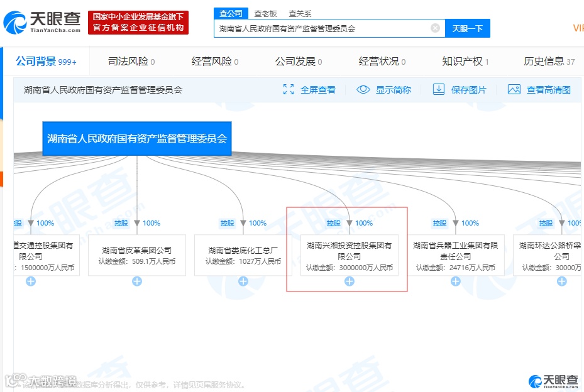Expand the 交通控股集团 node plus icon

(31, 281)
